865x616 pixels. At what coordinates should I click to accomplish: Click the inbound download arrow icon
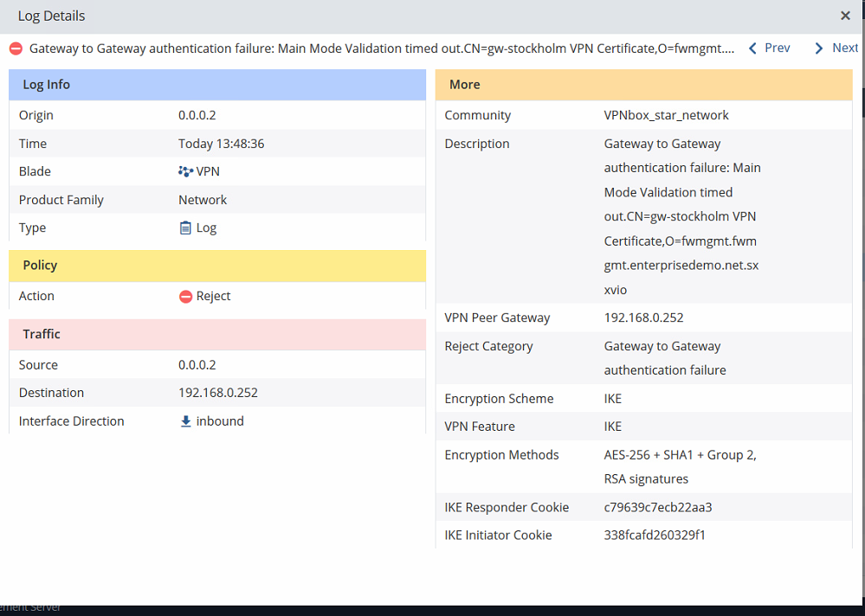coord(185,421)
